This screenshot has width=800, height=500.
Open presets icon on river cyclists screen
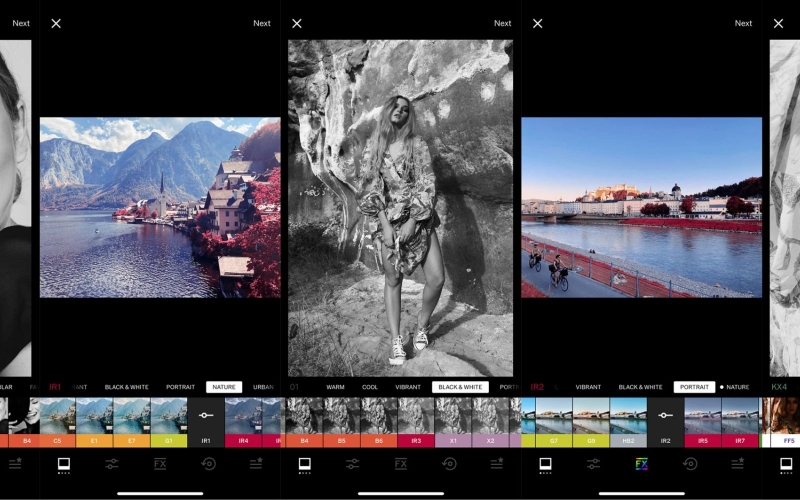(x=545, y=464)
